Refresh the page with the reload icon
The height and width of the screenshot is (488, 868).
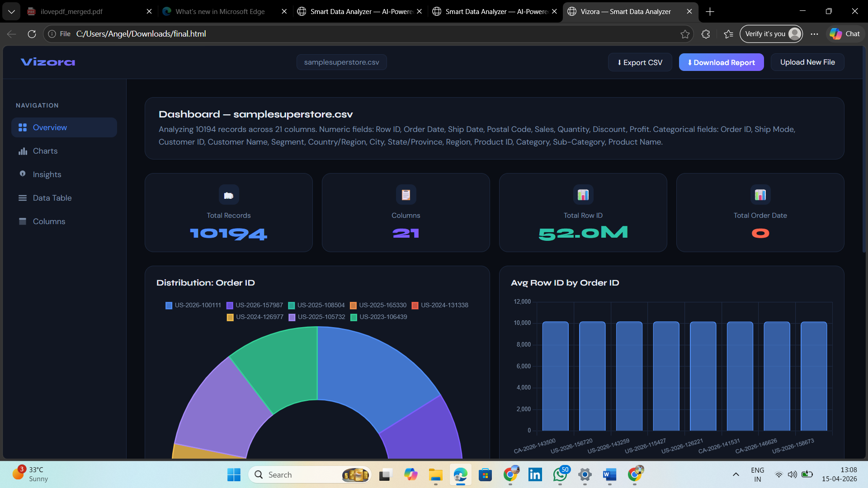pyautogui.click(x=32, y=34)
